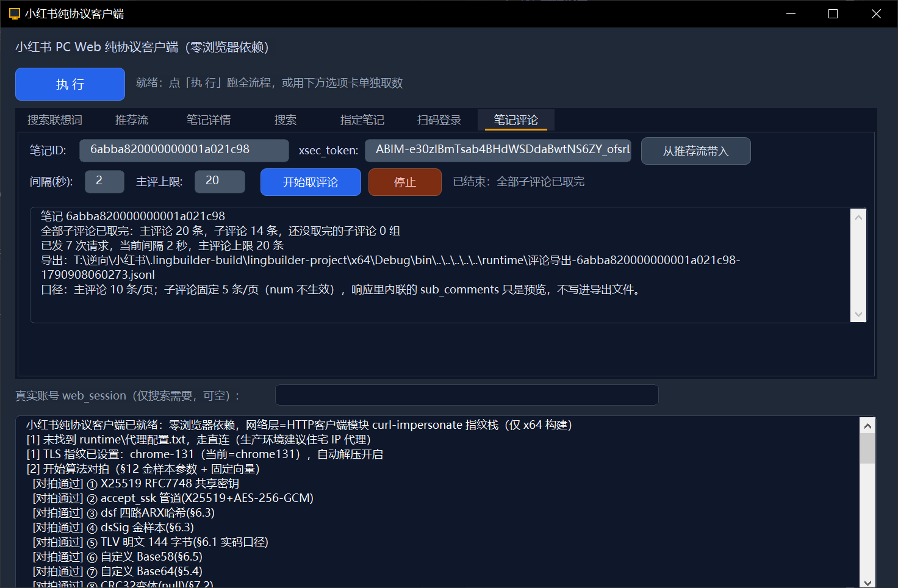
Task: Click the line 已发 7 次请求
Action: click(162, 245)
